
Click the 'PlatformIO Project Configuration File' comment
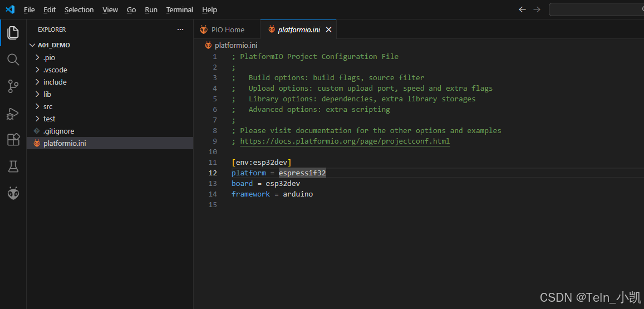click(319, 56)
